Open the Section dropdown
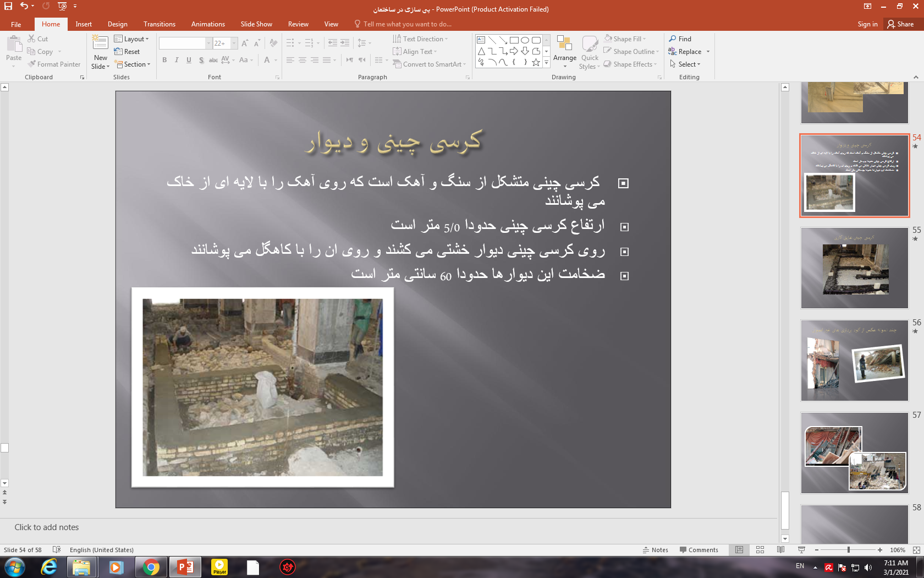 [132, 64]
